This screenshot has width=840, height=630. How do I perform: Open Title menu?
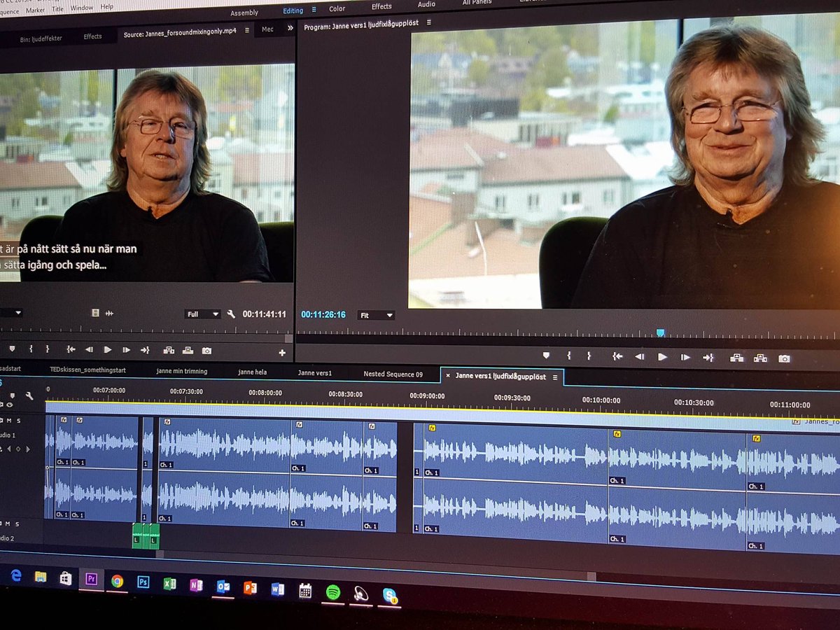(x=57, y=10)
